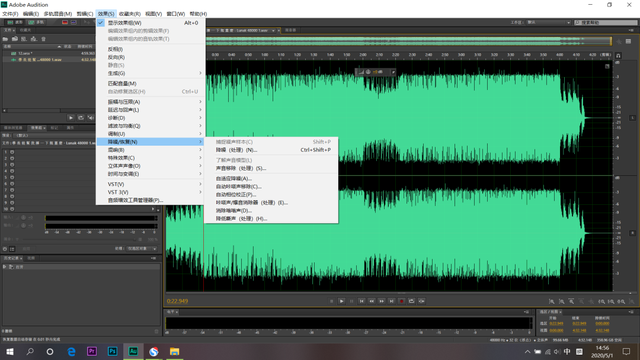Click the Files panel play preview button
Image resolution: width=640 pixels, height=360 pixels.
[71, 118]
